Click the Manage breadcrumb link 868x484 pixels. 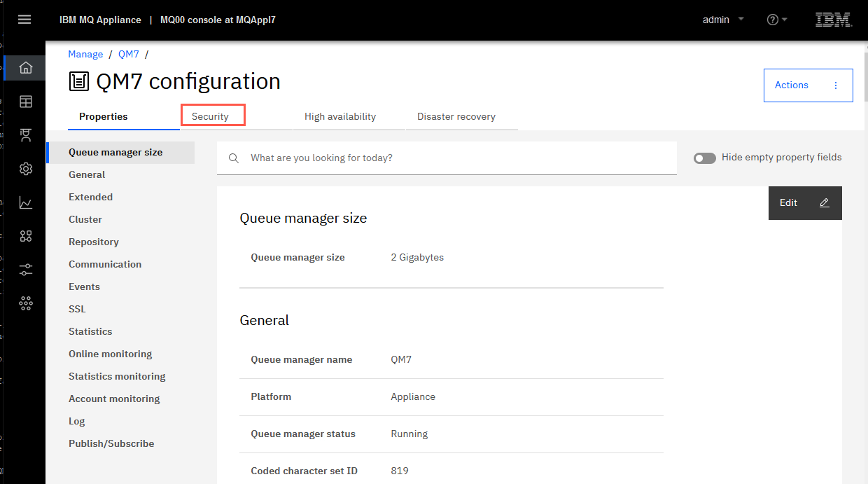[x=85, y=55]
